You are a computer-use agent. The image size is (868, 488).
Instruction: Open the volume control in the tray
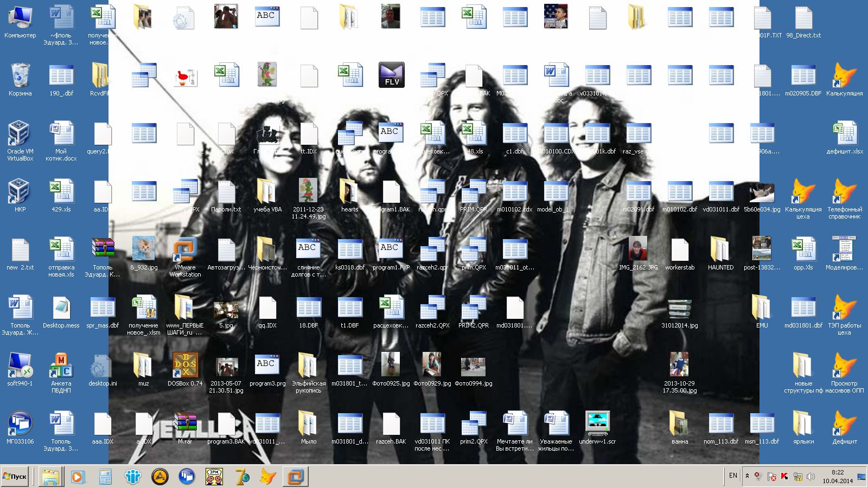[810, 477]
